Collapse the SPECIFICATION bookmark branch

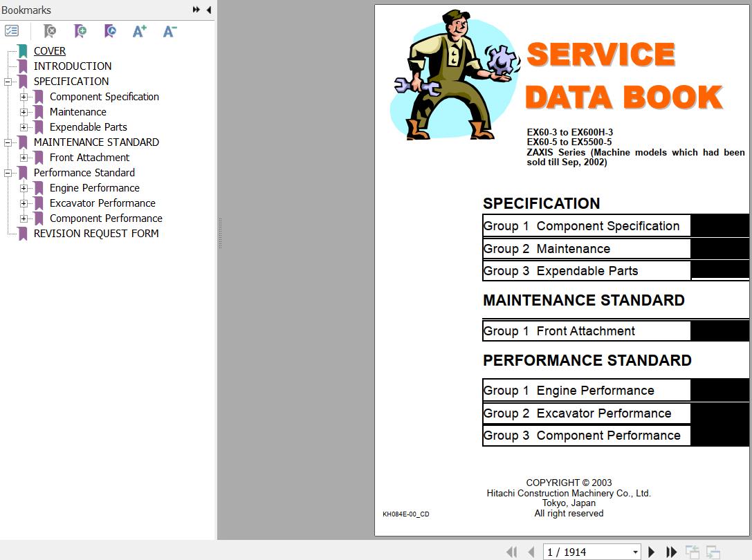[x=8, y=82]
